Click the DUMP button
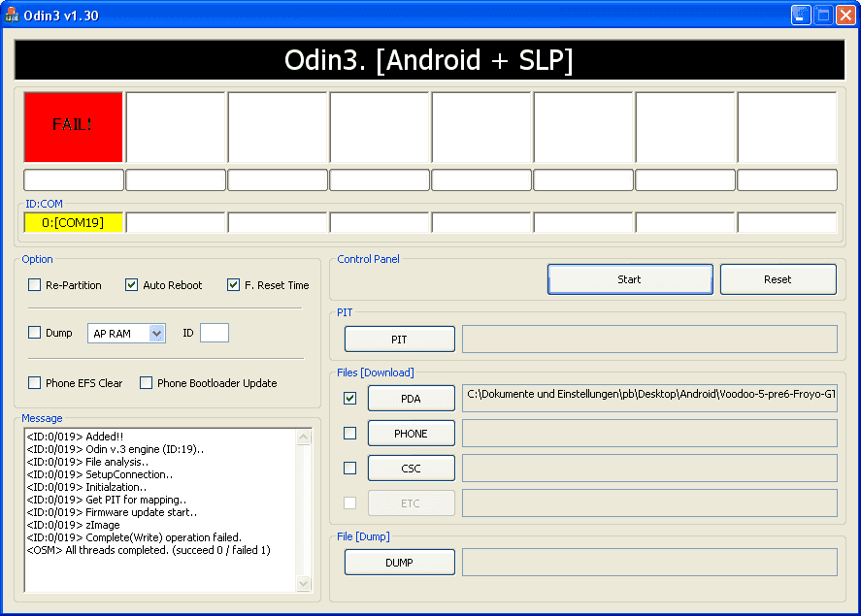The width and height of the screenshot is (861, 616). coord(399,563)
